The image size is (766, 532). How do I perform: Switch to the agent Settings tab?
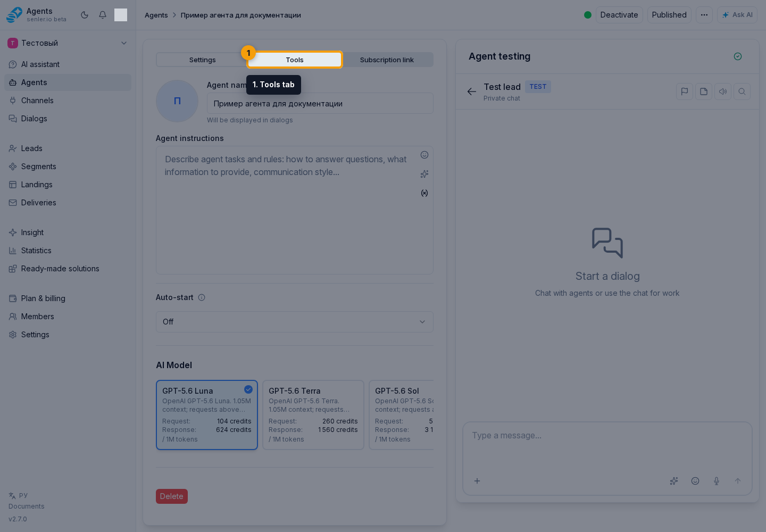(x=202, y=60)
